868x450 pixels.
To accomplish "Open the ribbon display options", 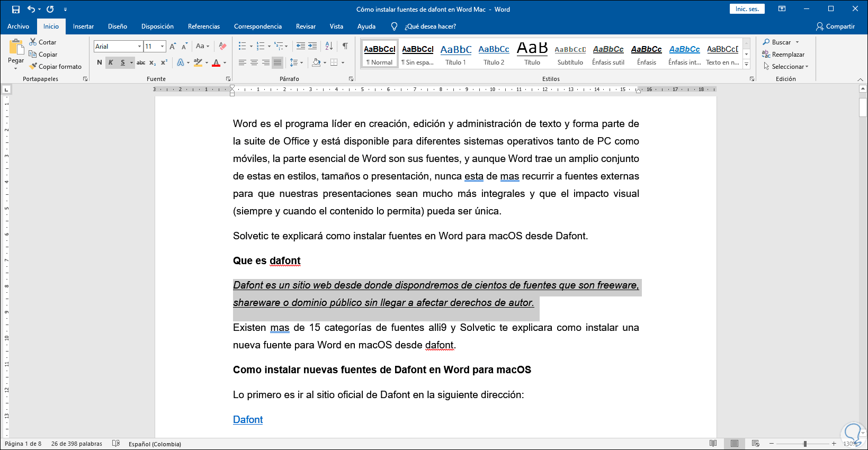I will pyautogui.click(x=782, y=9).
